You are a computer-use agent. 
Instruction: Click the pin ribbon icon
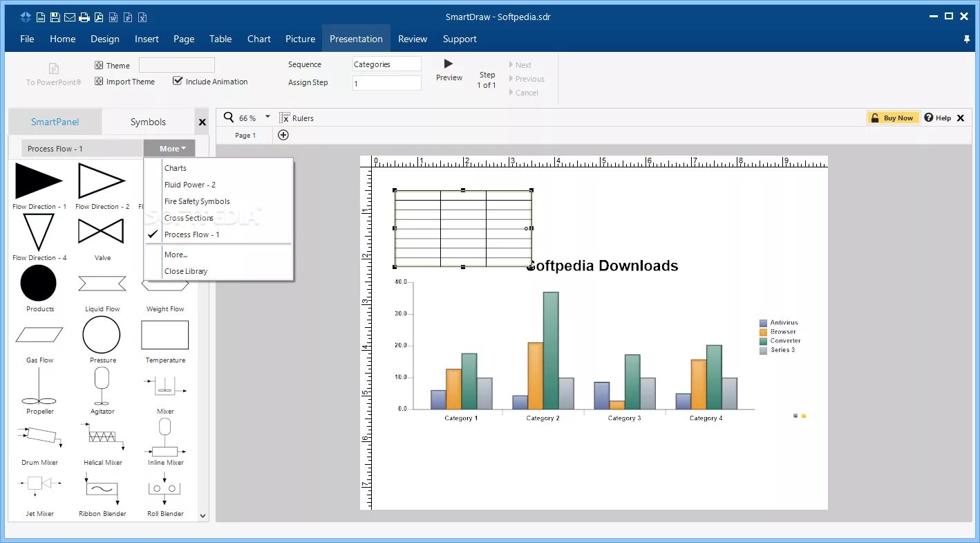967,39
